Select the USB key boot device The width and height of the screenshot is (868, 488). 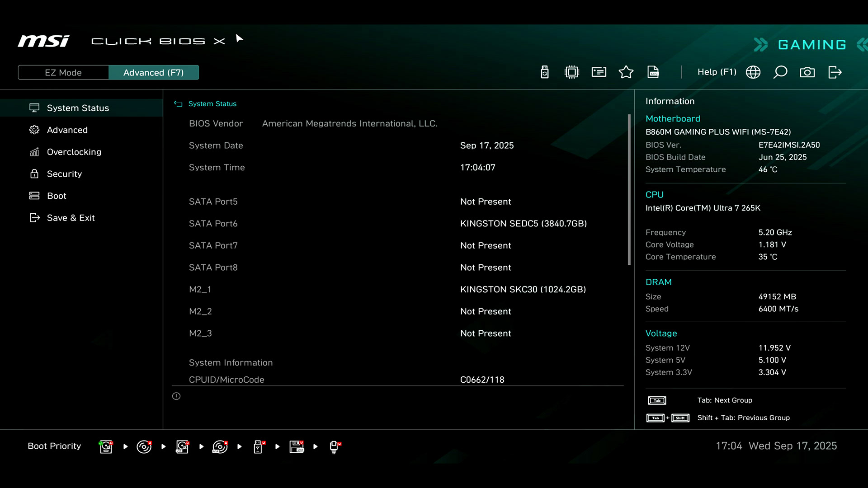(x=258, y=446)
